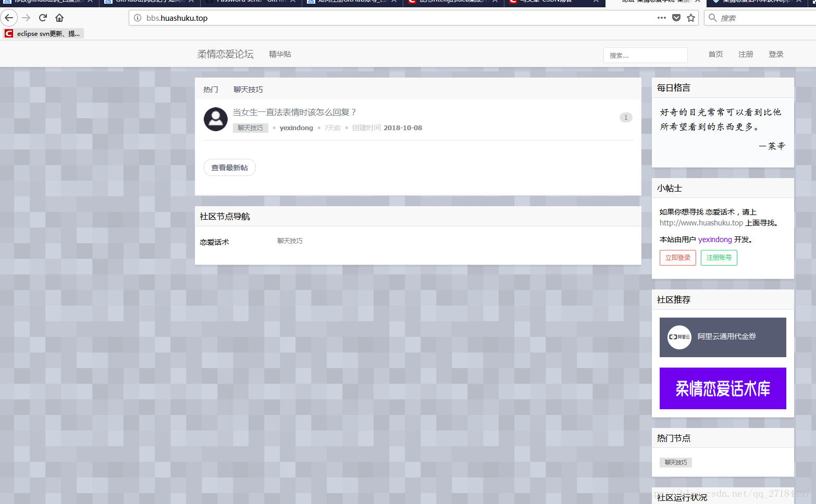Viewport: 816px width, 504px height.
Task: Switch to the 热门 tab
Action: pos(211,90)
